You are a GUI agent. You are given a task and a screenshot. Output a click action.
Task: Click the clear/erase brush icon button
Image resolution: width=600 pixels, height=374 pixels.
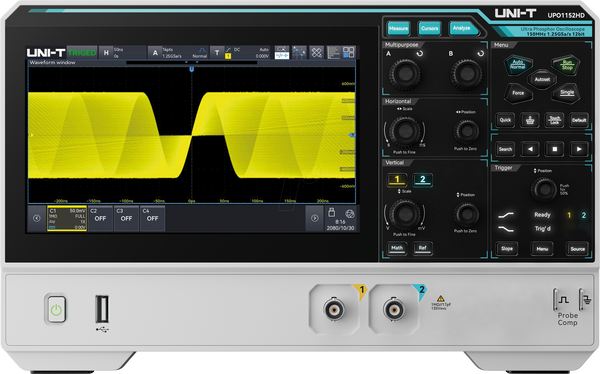(530, 120)
